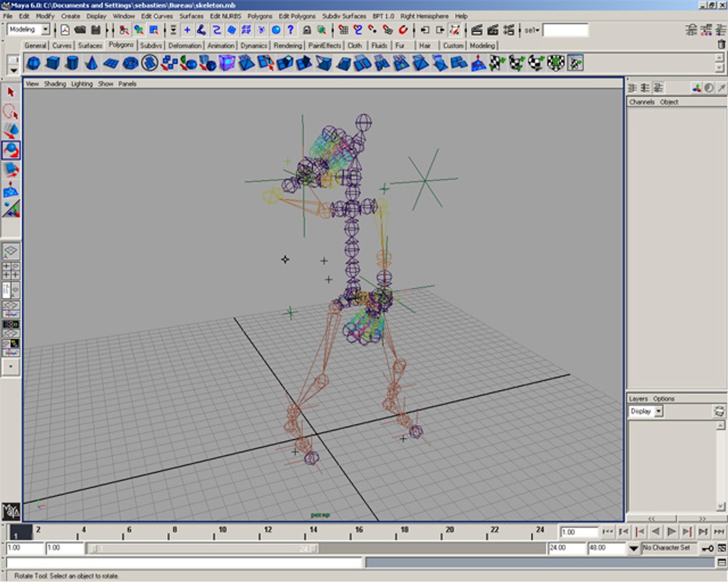Screen dimensions: 728x582
Task: Switch to the Animation shelf tab
Action: click(x=221, y=46)
